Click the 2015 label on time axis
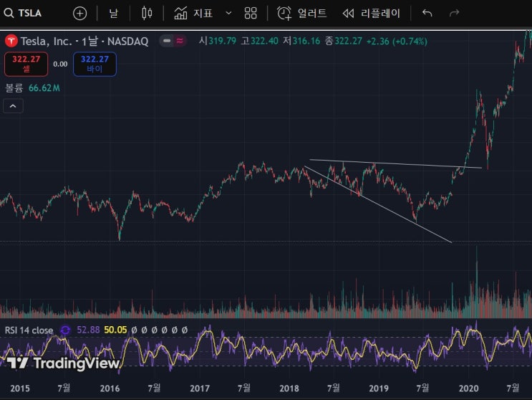This screenshot has height=400, width=532. (20, 389)
